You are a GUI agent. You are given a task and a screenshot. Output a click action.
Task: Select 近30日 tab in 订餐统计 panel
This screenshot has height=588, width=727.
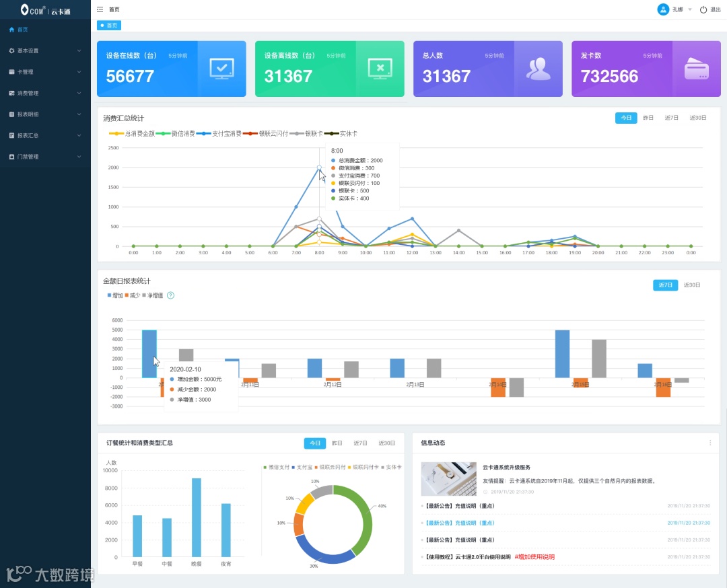(386, 443)
